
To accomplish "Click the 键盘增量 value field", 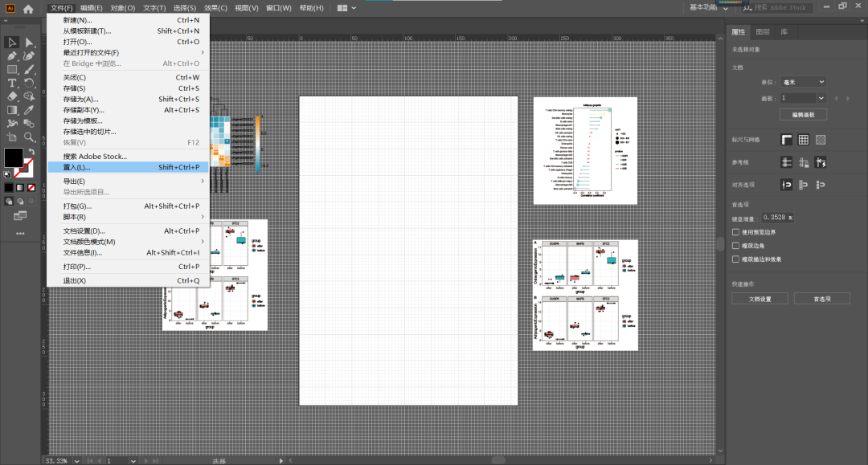I will pyautogui.click(x=777, y=218).
